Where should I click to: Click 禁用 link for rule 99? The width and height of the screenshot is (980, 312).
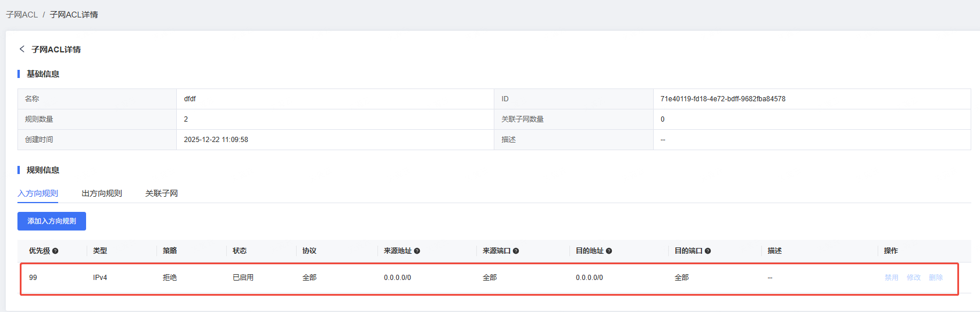tap(891, 278)
